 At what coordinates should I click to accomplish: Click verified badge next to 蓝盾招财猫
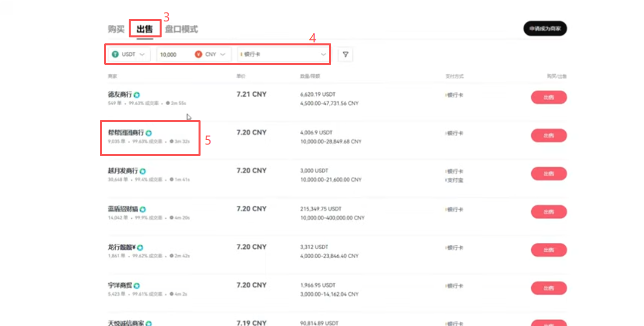(x=143, y=209)
